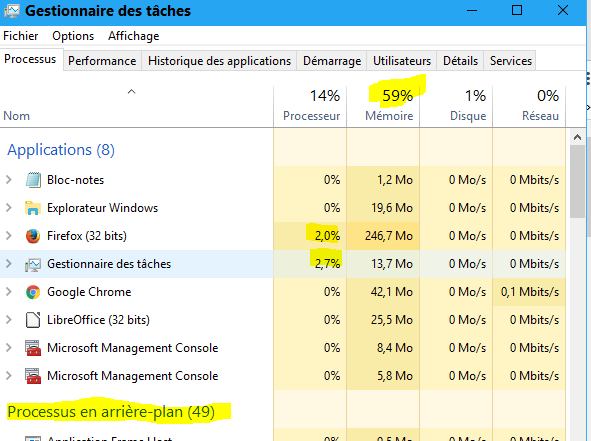Viewport: 591px width, 441px height.
Task: Click the Firefox browser icon
Action: point(33,236)
